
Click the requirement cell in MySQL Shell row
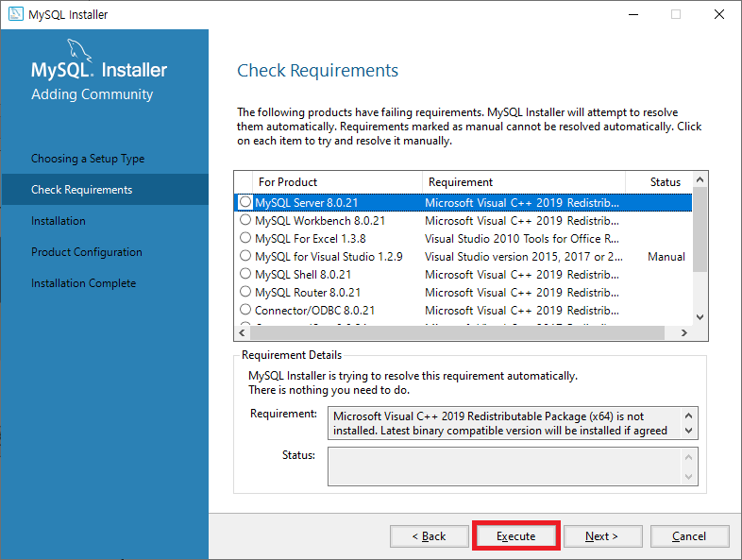coord(522,275)
